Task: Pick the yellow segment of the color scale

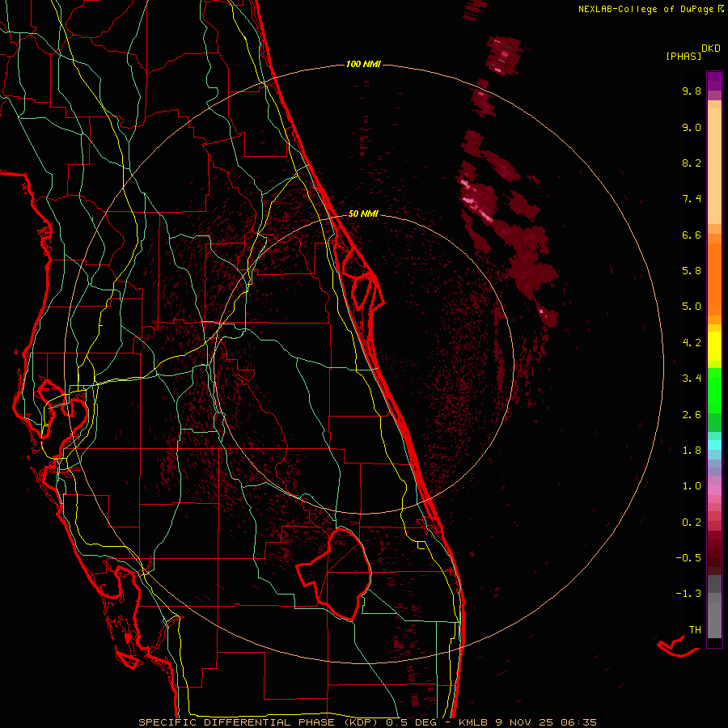Action: coord(714,346)
